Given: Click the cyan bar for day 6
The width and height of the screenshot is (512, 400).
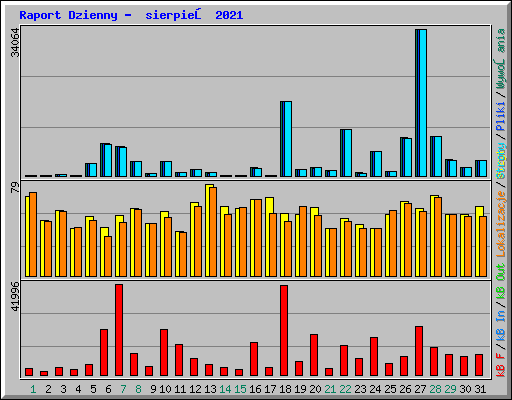Looking at the screenshot, I should pos(106,160).
